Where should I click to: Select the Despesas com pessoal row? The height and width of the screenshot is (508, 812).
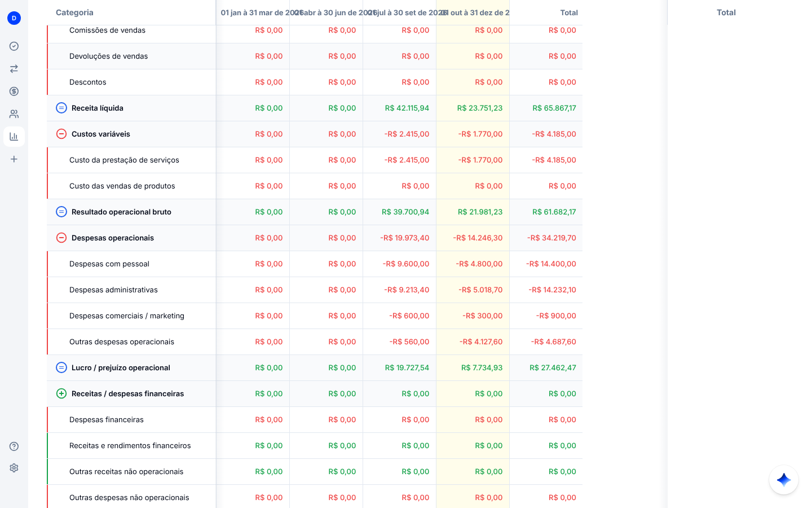click(109, 264)
